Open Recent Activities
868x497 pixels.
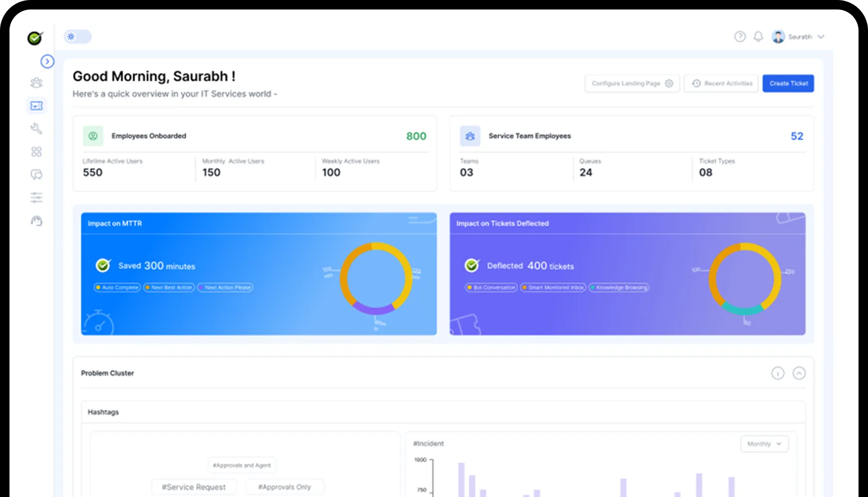[721, 83]
